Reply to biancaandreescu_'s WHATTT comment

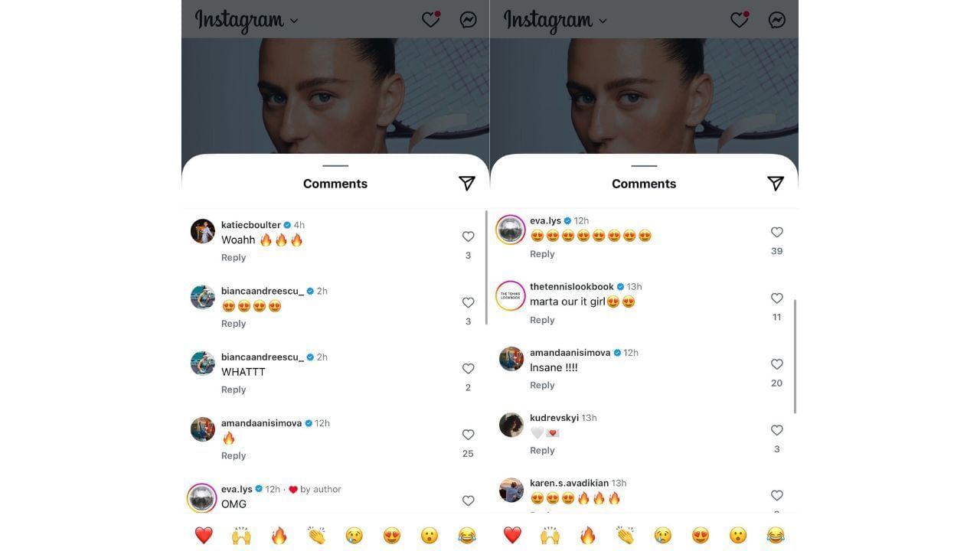pyautogui.click(x=234, y=390)
